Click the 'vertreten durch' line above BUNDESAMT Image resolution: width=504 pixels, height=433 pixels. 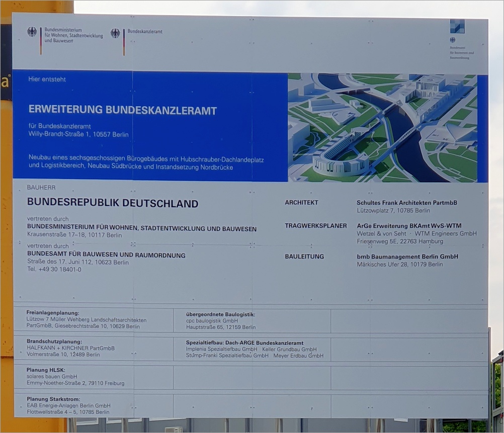(x=48, y=246)
